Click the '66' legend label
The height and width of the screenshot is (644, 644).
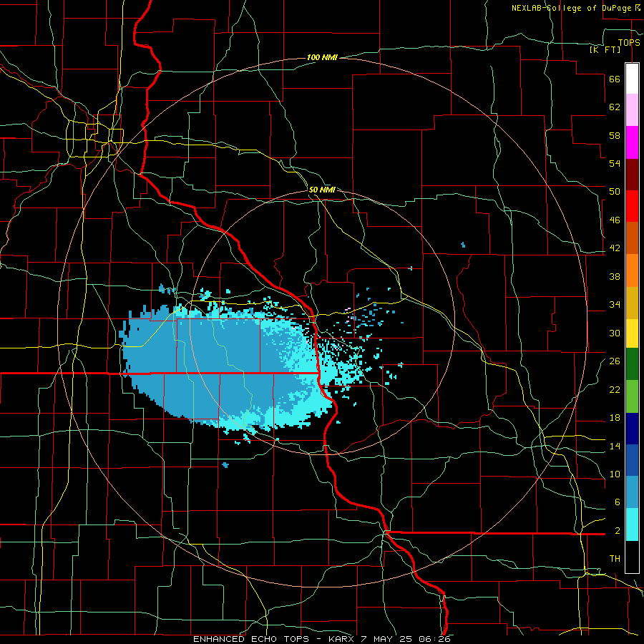615,79
